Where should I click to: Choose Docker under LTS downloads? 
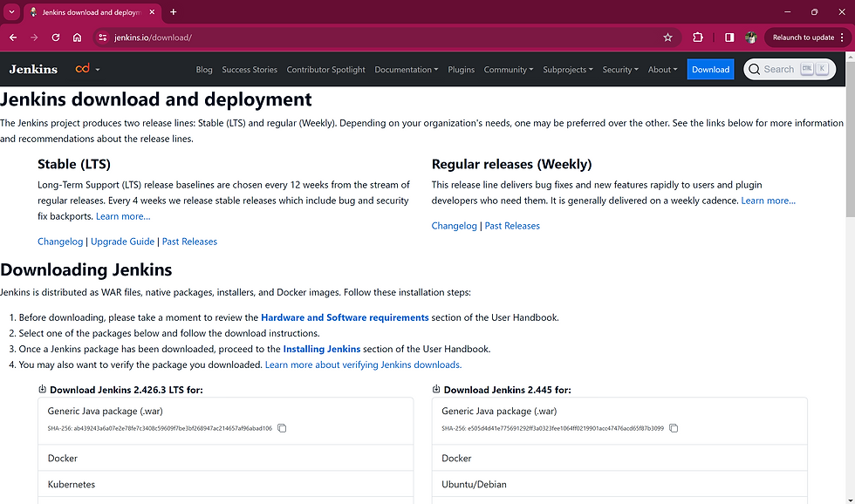(x=226, y=459)
